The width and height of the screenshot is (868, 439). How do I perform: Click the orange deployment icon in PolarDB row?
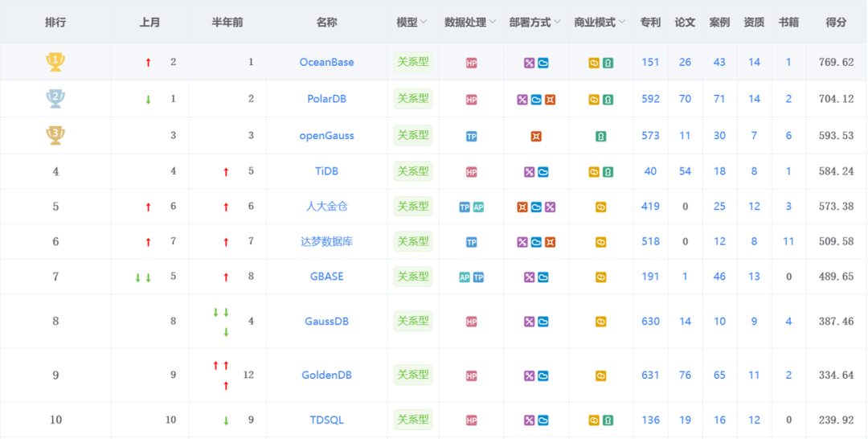[550, 100]
